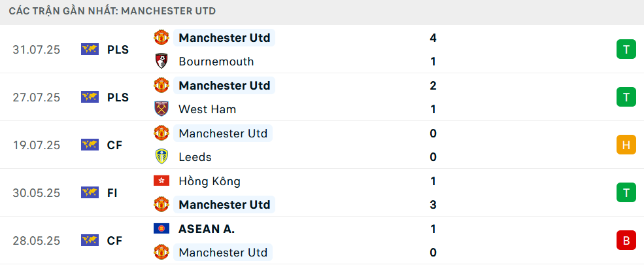
Task: Click world map icon beside FI competition
Action: tap(90, 192)
